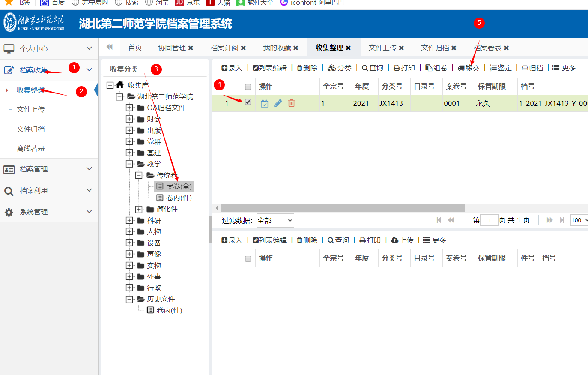Image resolution: width=588 pixels, height=375 pixels.
Task: Collapse tab bar with double-arrow icon
Action: 110,47
